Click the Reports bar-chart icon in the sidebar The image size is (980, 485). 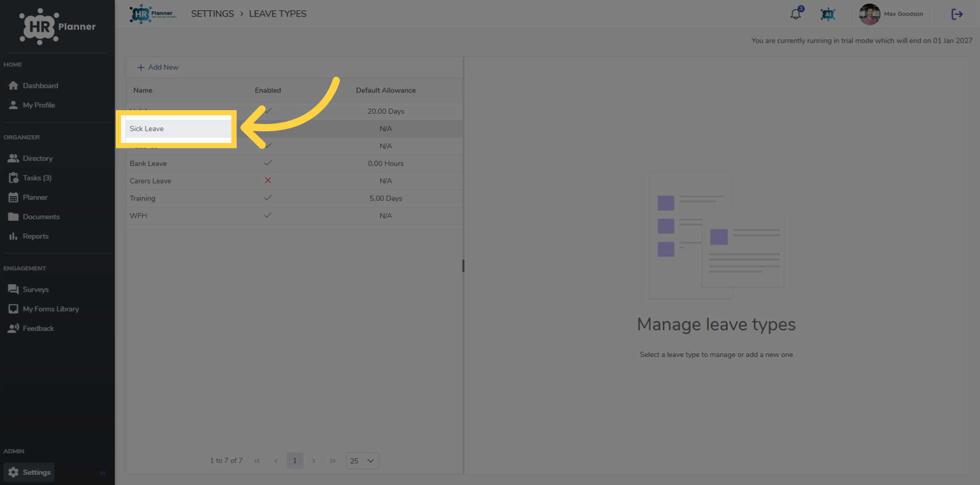[x=13, y=236]
